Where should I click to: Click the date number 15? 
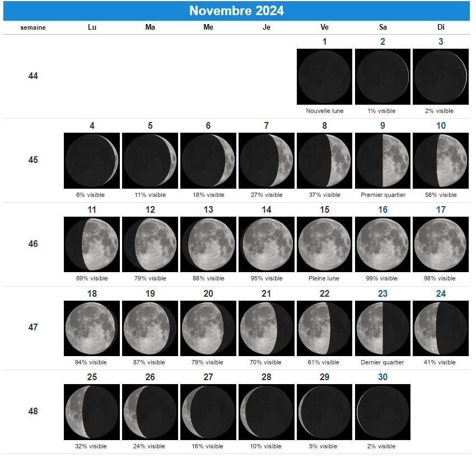coord(324,210)
